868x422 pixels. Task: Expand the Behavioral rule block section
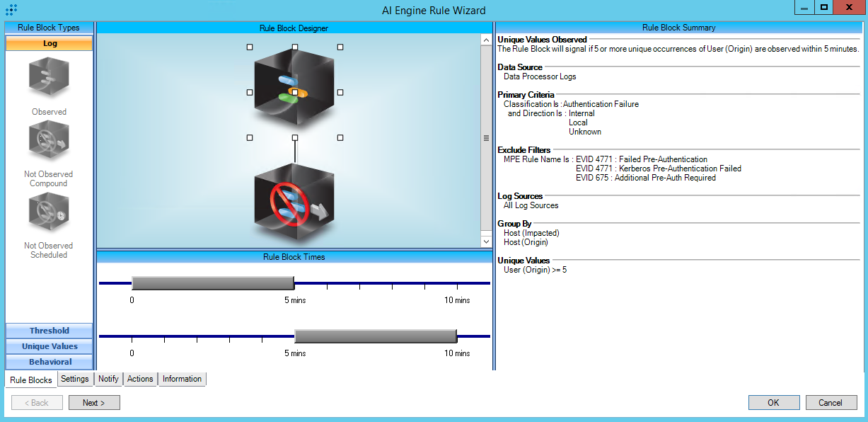point(50,362)
